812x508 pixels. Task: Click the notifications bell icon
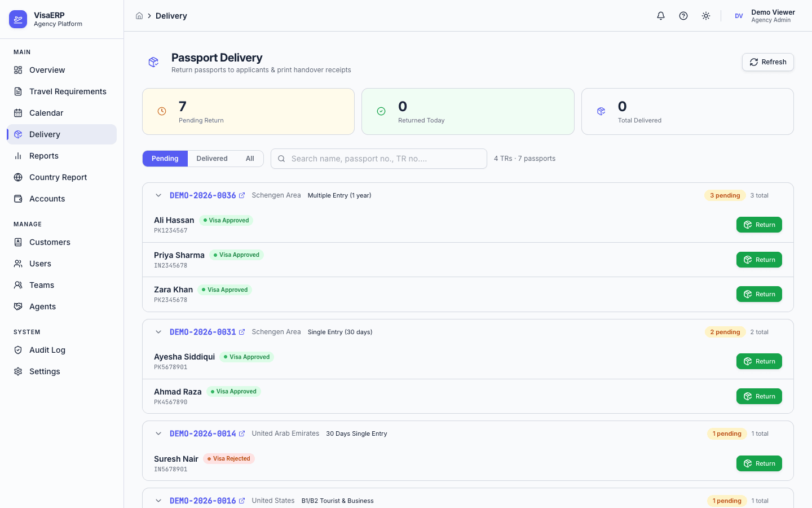point(661,16)
